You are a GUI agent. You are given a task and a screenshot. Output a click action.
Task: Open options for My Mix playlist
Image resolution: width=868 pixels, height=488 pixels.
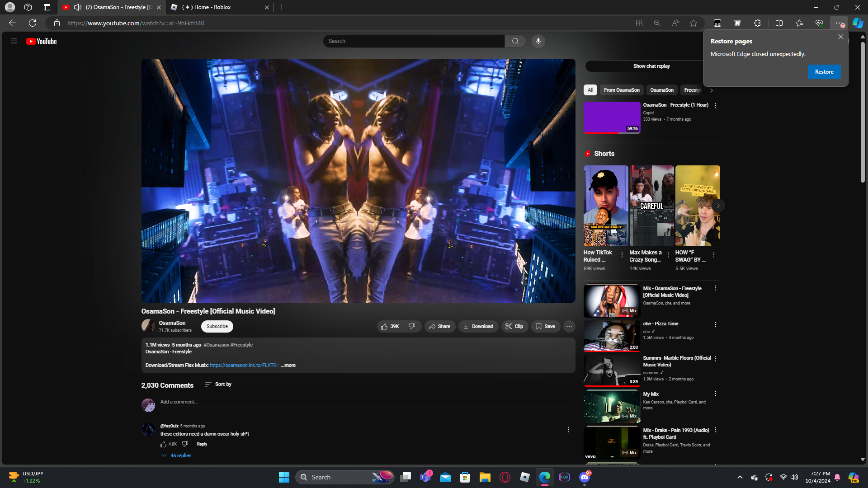tap(716, 394)
